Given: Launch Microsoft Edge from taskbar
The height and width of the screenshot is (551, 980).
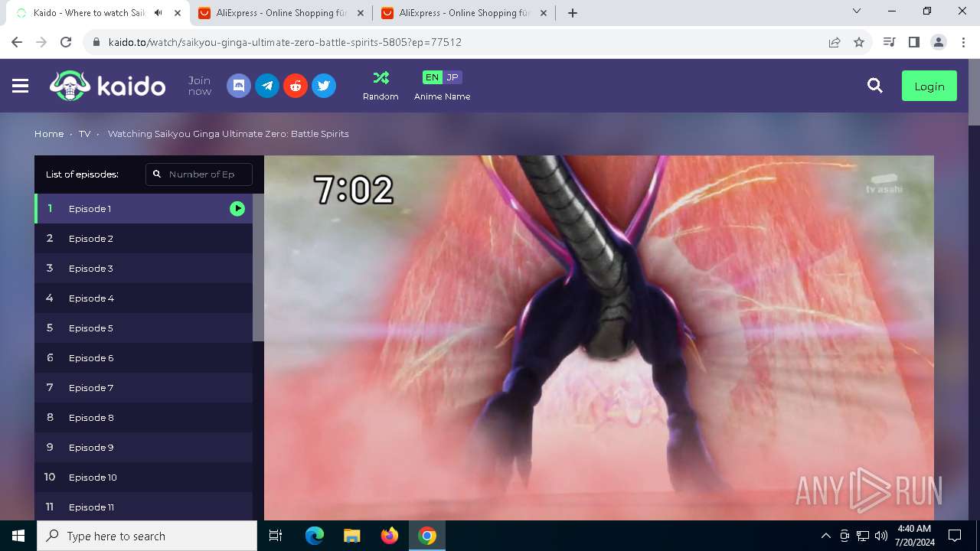Looking at the screenshot, I should click(315, 536).
